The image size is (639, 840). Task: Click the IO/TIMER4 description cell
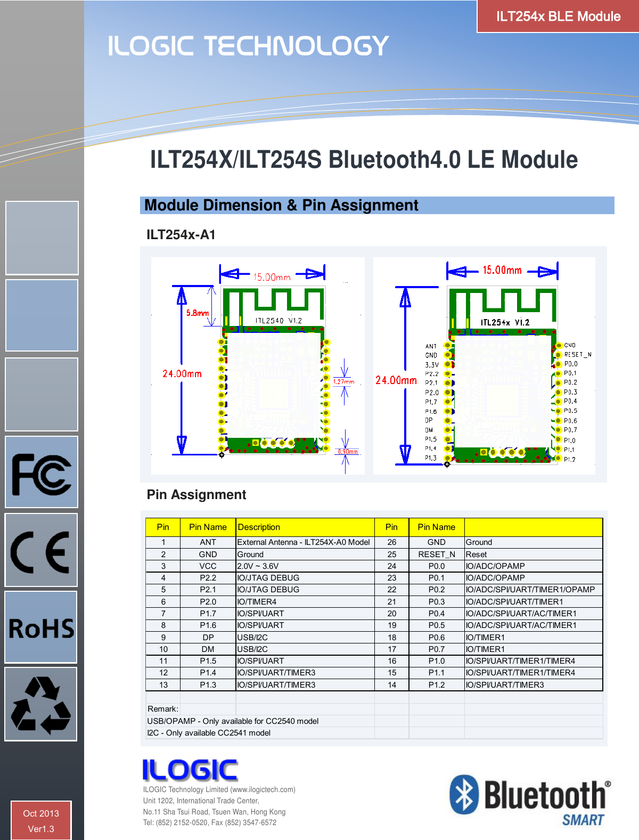tap(305, 602)
